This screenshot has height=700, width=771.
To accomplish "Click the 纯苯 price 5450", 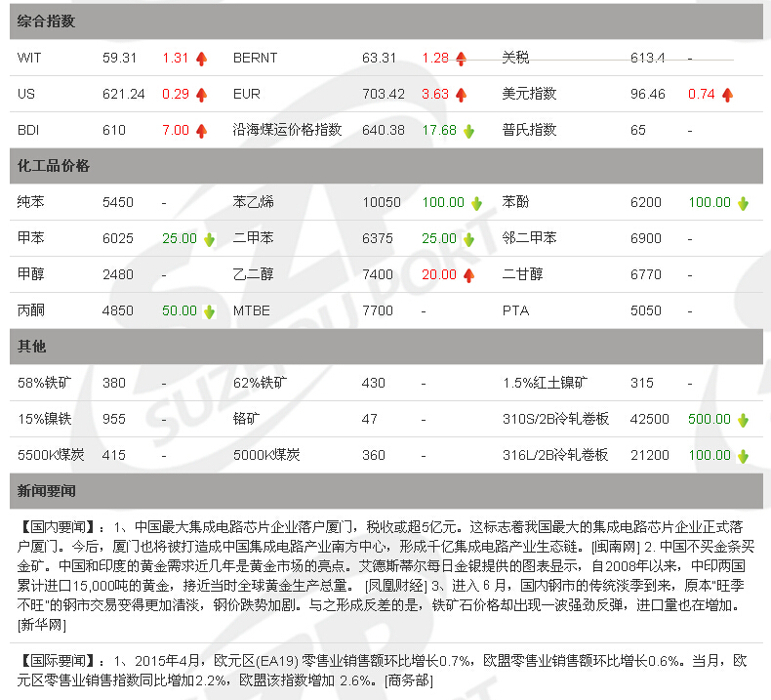I will click(118, 202).
